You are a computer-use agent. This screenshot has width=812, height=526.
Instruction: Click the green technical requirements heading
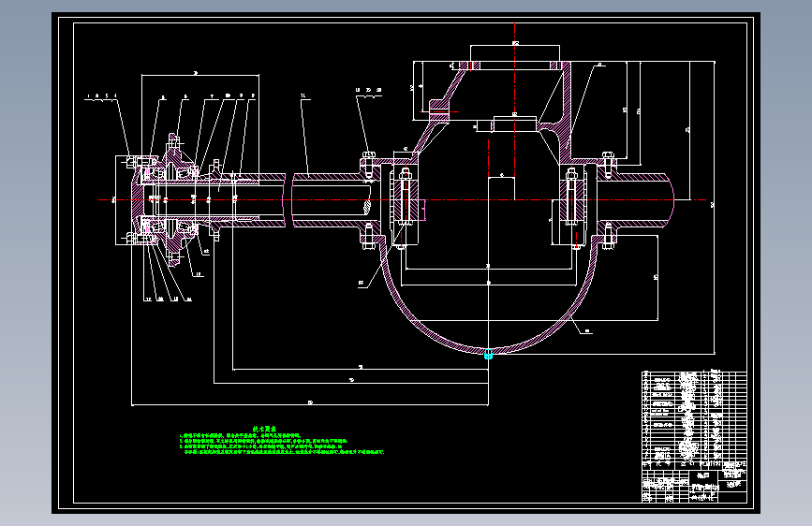(264, 429)
